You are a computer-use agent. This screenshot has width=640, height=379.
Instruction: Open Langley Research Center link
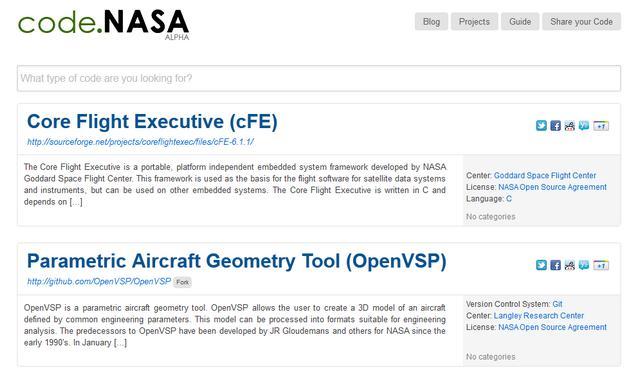[539, 316]
